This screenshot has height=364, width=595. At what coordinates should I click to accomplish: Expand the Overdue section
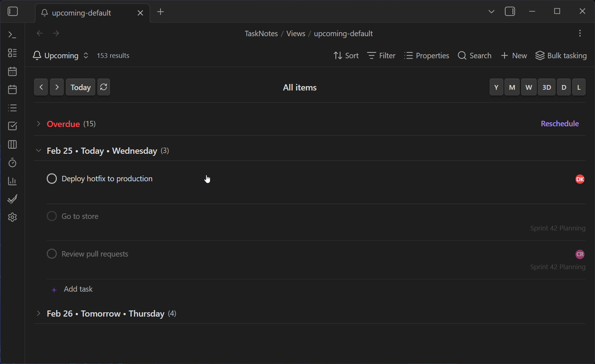(38, 124)
